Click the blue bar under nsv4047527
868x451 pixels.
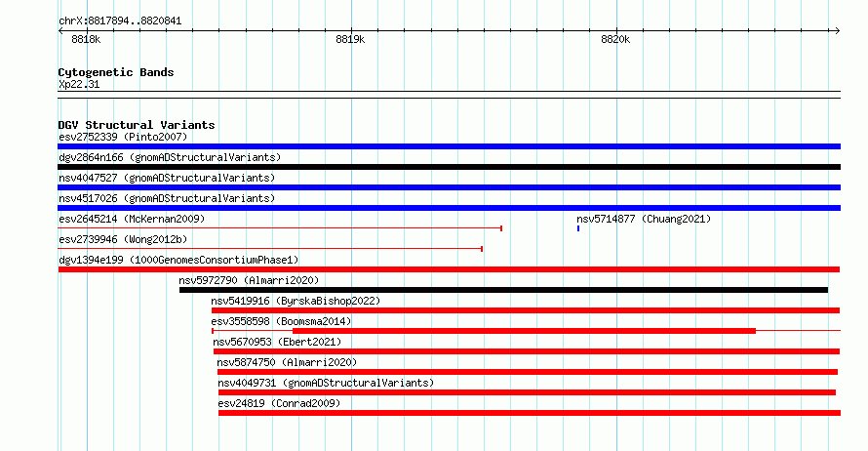[x=449, y=187]
